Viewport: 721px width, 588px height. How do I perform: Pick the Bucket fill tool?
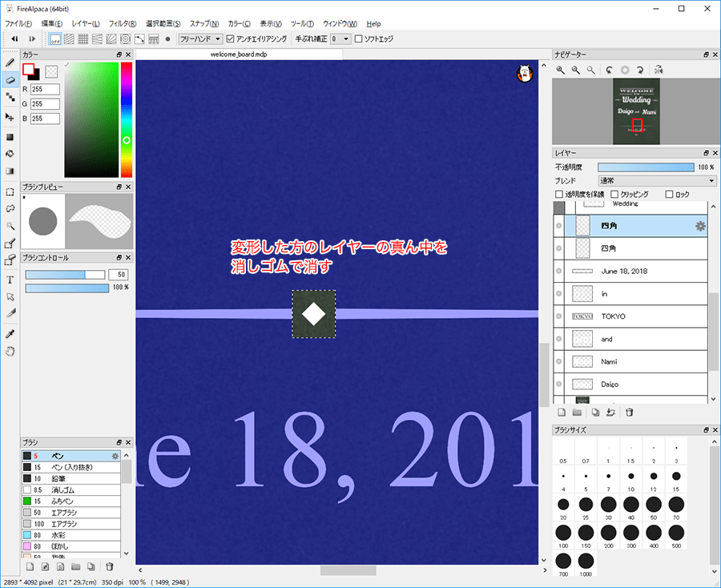pyautogui.click(x=10, y=153)
